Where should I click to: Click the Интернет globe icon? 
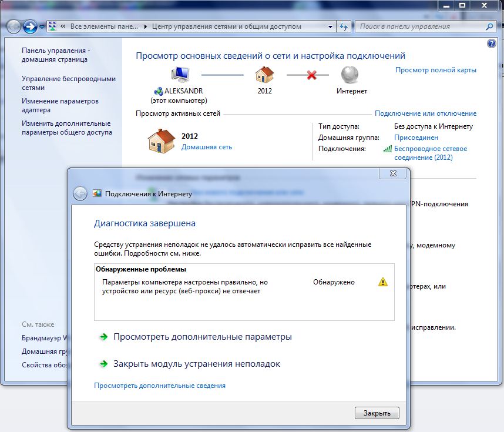click(351, 75)
